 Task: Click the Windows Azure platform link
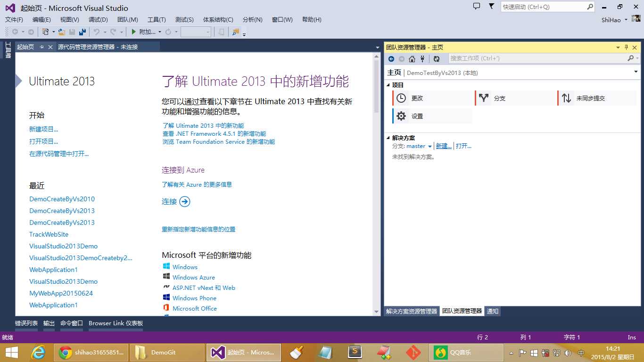[x=194, y=278]
